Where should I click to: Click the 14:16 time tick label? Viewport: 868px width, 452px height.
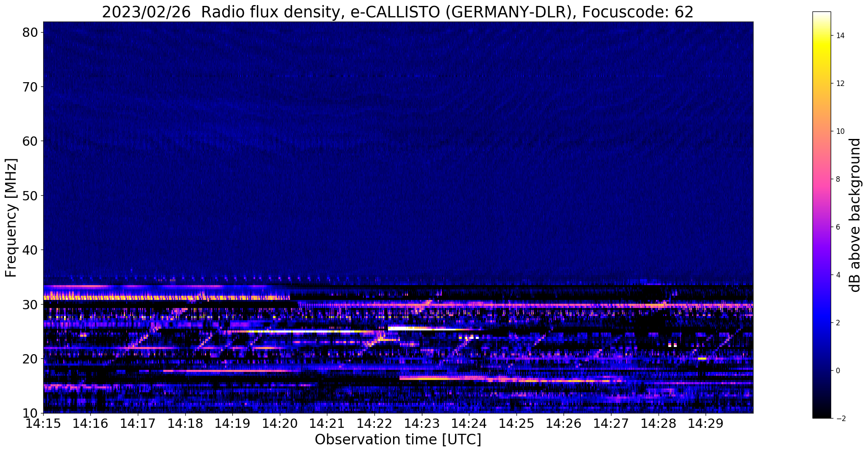point(90,424)
